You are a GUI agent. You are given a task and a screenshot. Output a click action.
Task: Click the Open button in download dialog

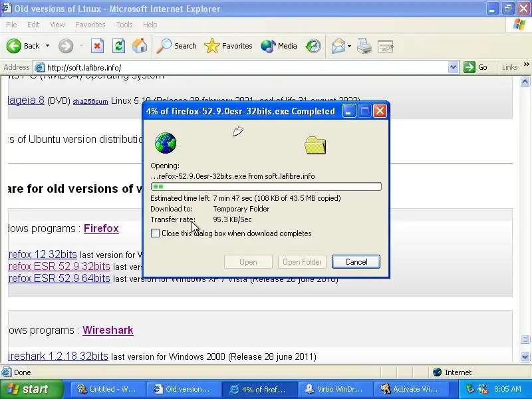pyautogui.click(x=248, y=261)
